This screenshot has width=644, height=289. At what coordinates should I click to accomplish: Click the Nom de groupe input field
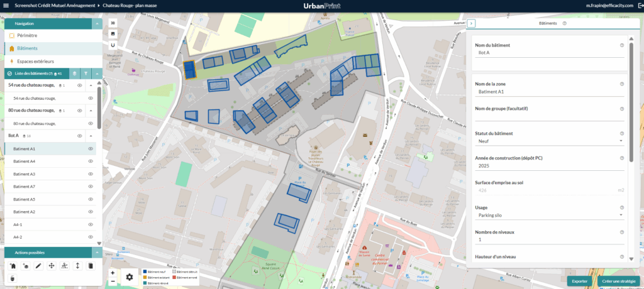[x=548, y=116]
